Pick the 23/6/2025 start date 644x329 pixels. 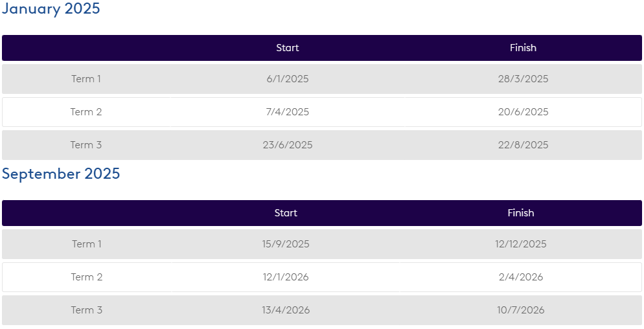(x=288, y=145)
